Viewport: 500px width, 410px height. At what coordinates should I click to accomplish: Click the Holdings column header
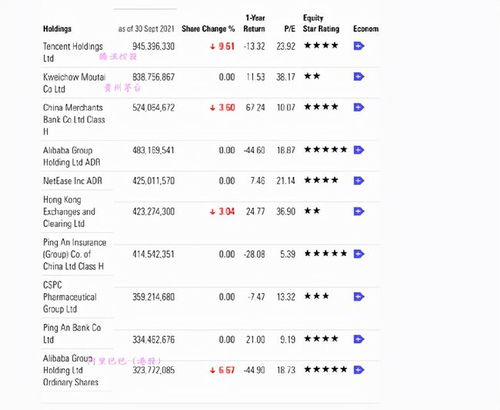click(x=57, y=29)
